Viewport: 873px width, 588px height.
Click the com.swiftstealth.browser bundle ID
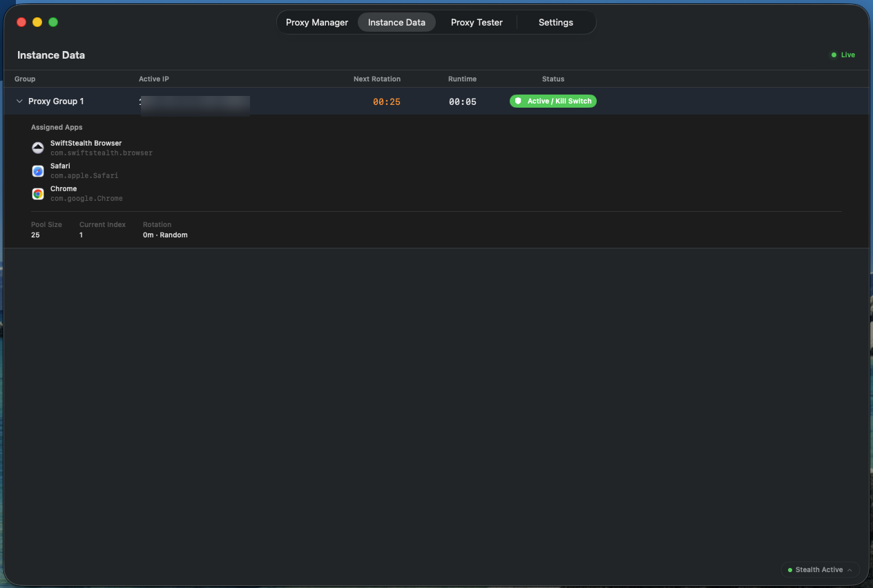[x=102, y=153]
